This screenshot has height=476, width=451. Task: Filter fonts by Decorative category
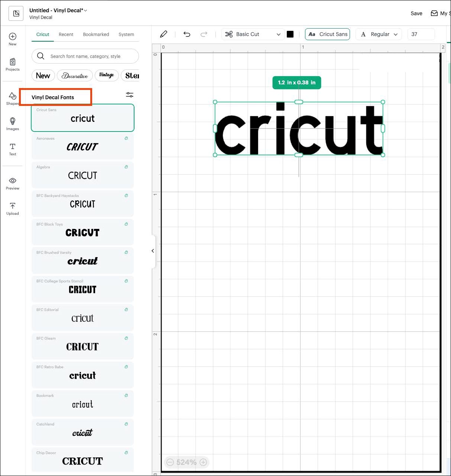[x=75, y=76]
